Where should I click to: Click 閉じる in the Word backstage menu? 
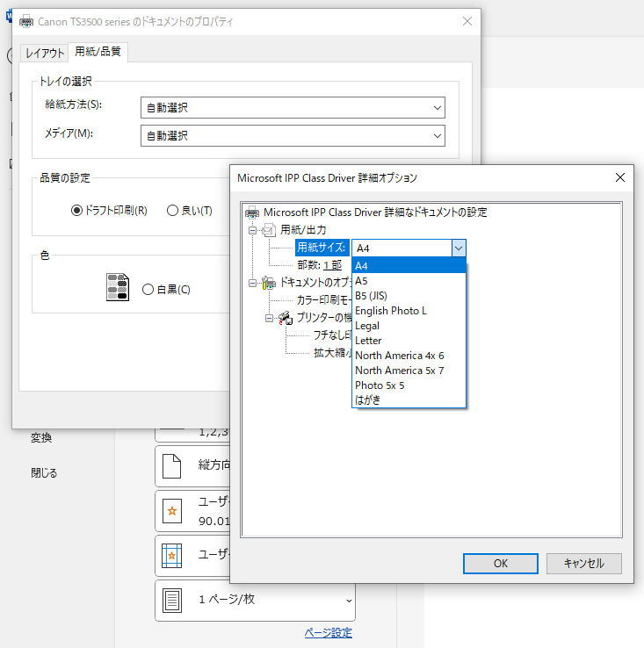click(44, 472)
